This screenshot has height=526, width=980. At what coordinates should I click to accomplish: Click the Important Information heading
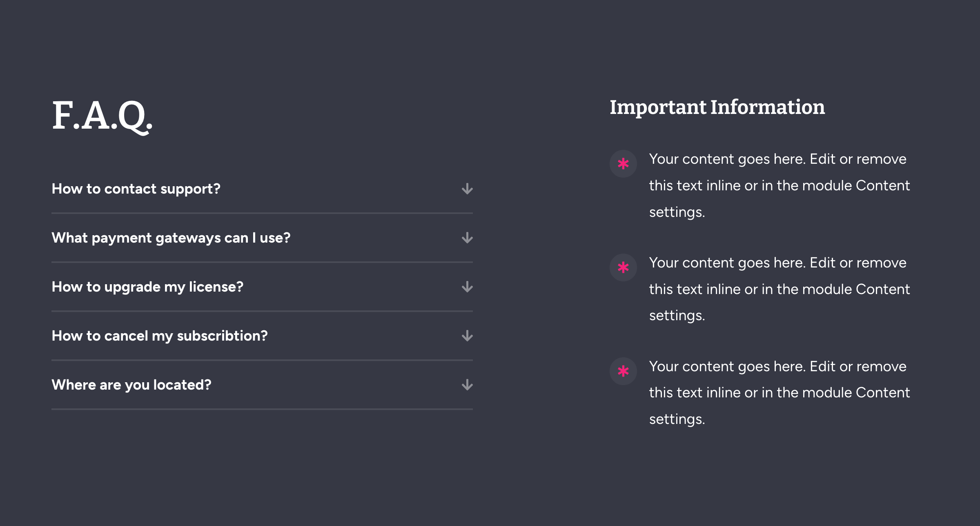point(717,107)
